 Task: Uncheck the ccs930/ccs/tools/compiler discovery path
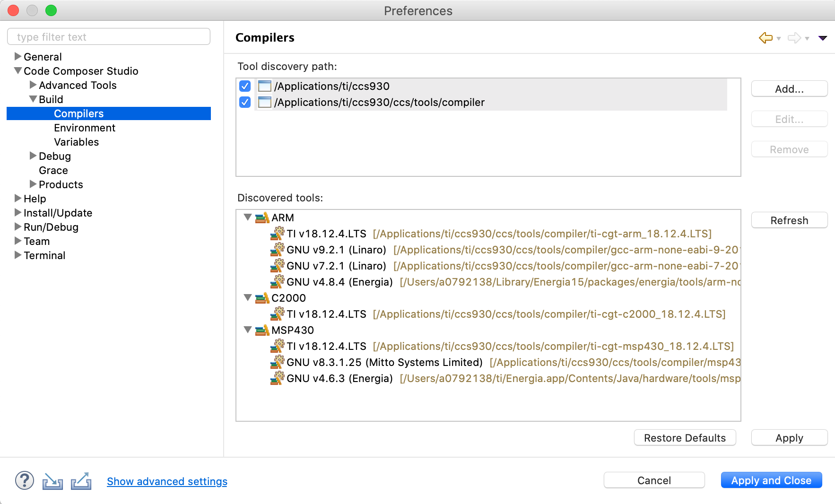[x=245, y=102]
